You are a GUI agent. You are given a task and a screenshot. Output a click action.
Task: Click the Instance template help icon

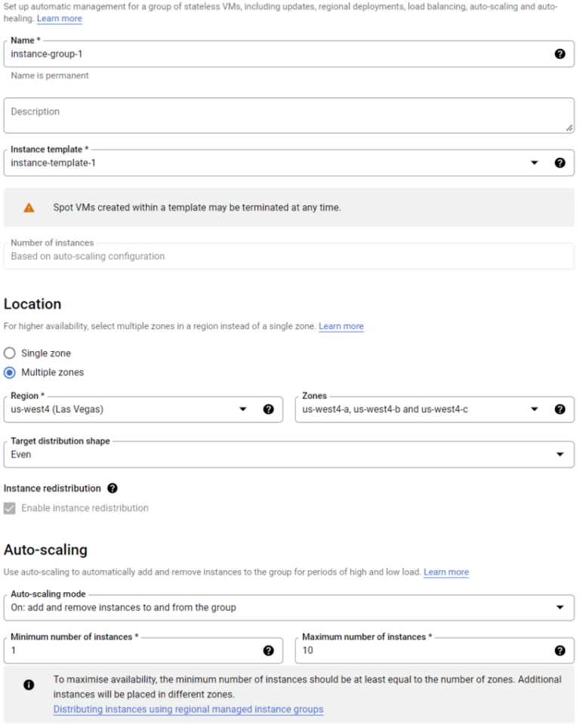tap(560, 162)
